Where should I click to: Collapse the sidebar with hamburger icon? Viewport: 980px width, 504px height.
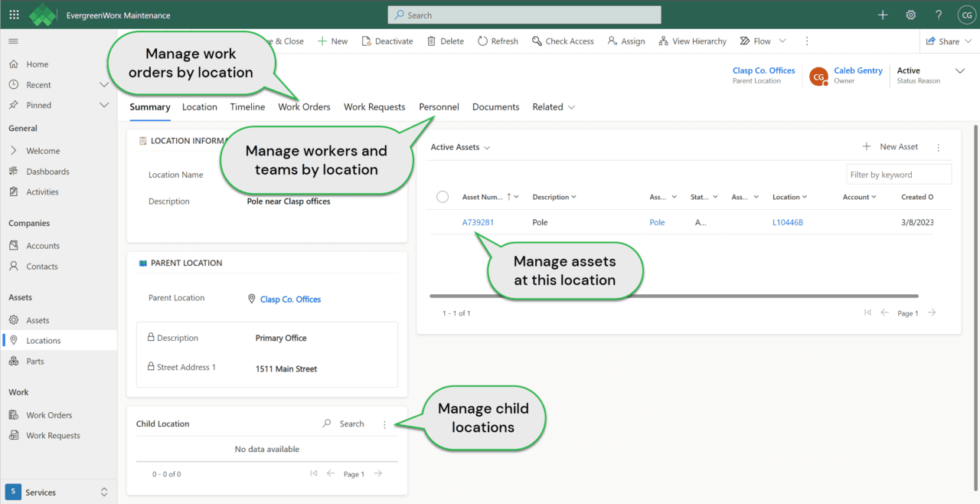click(14, 41)
